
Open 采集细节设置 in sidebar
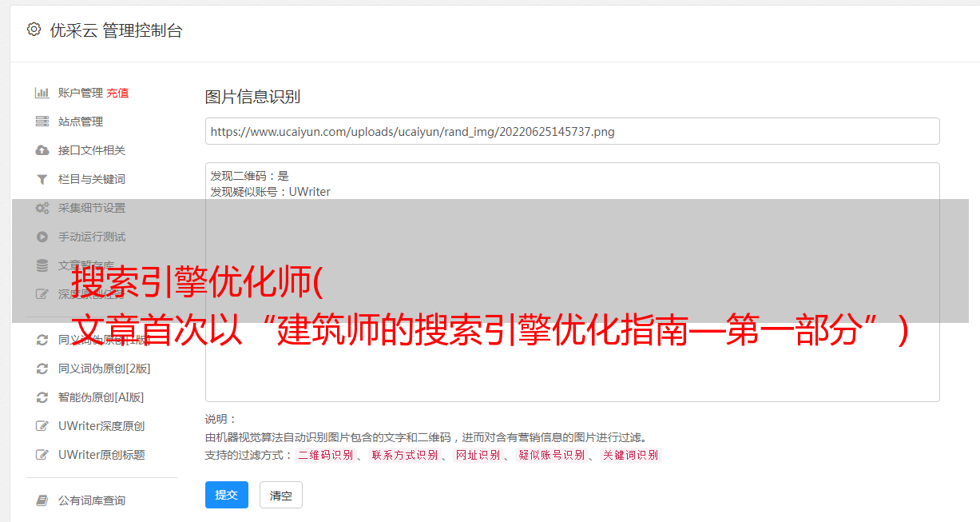(x=92, y=208)
